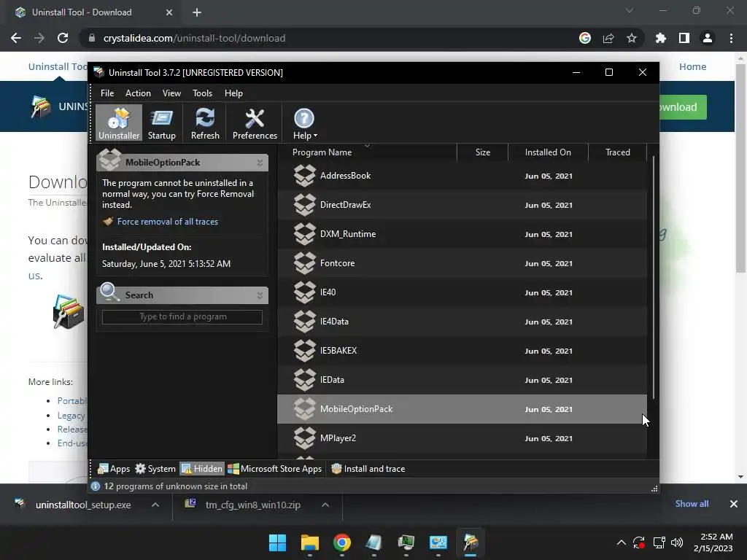Open Chrome extensions puzzle icon
The height and width of the screenshot is (560, 747).
click(x=661, y=38)
